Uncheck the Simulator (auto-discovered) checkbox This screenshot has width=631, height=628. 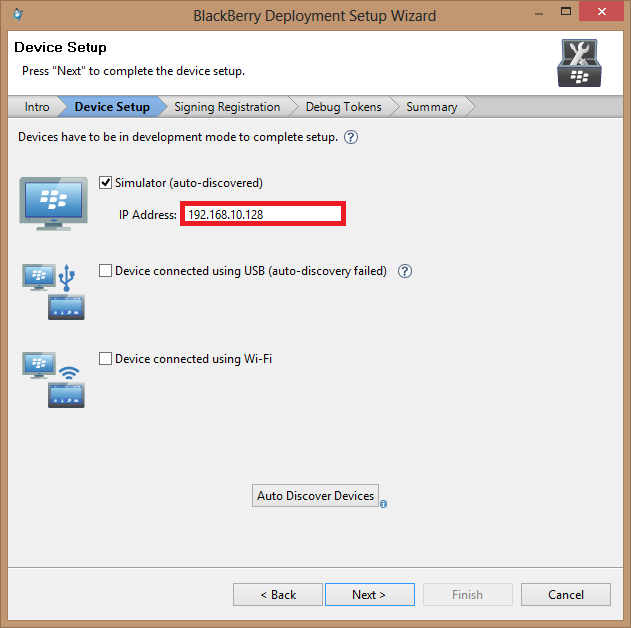coord(105,183)
